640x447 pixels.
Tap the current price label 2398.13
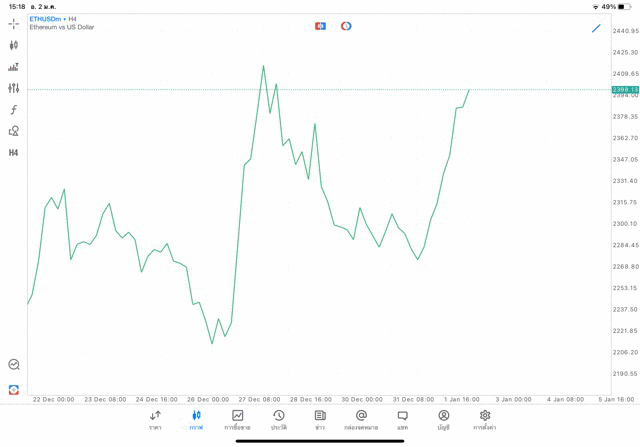pos(625,90)
